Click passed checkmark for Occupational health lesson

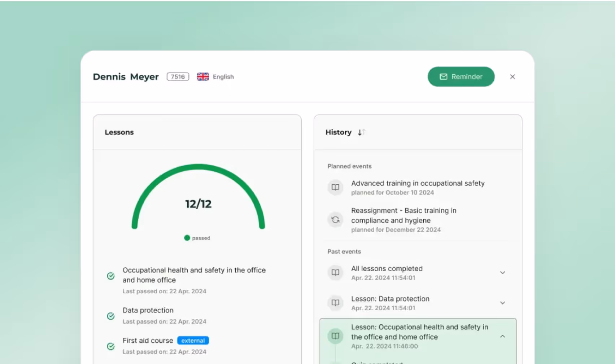point(111,276)
